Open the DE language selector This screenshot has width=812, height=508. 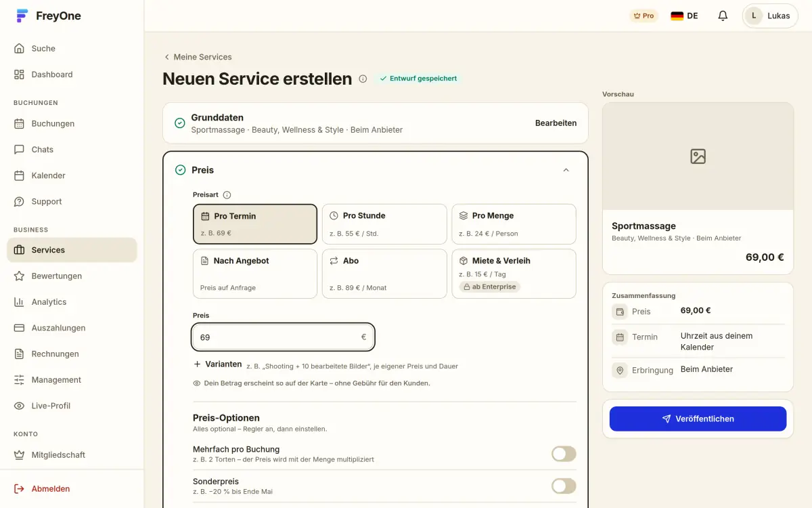point(684,16)
